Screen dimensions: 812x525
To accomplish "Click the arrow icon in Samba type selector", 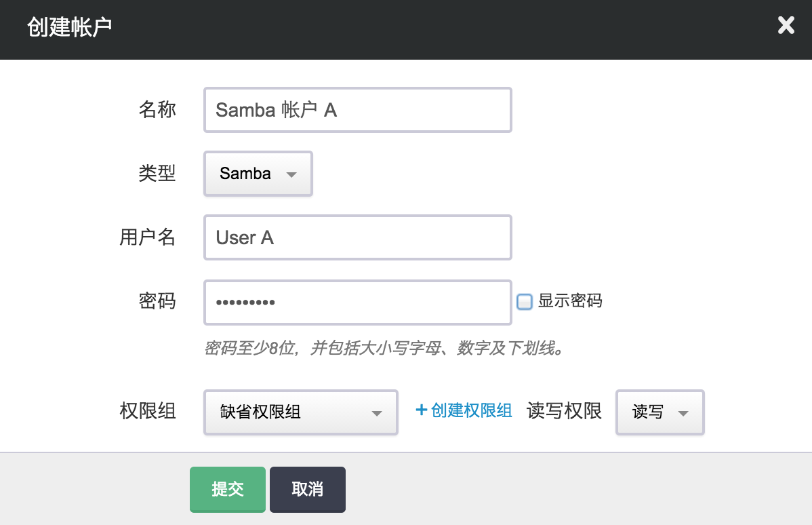I will pyautogui.click(x=291, y=174).
